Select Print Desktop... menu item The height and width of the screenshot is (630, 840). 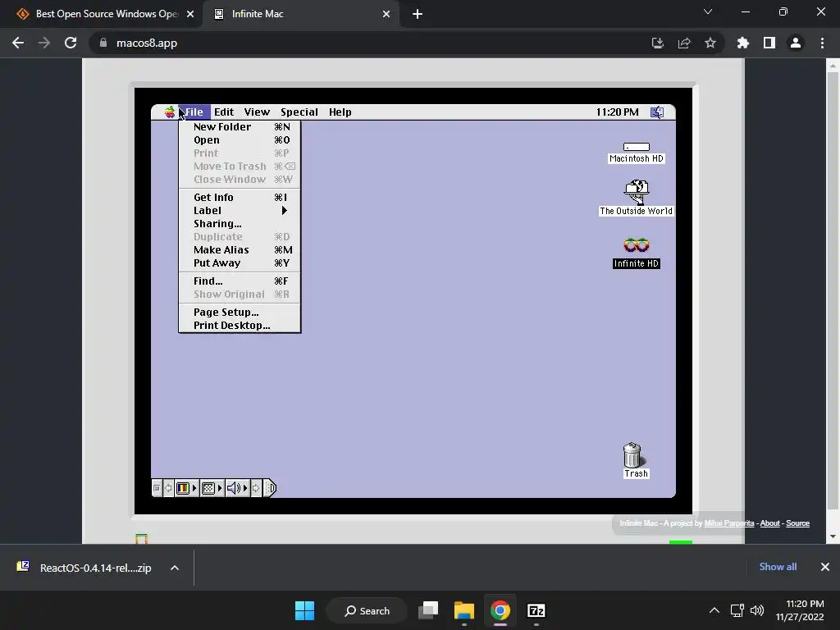click(x=240, y=326)
